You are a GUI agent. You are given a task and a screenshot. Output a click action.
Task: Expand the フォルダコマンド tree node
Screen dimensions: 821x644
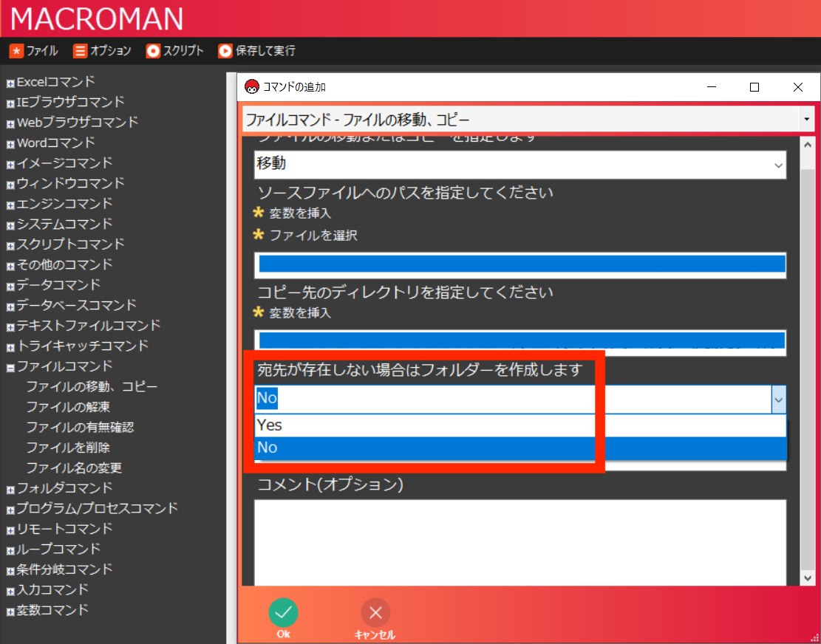(x=10, y=490)
